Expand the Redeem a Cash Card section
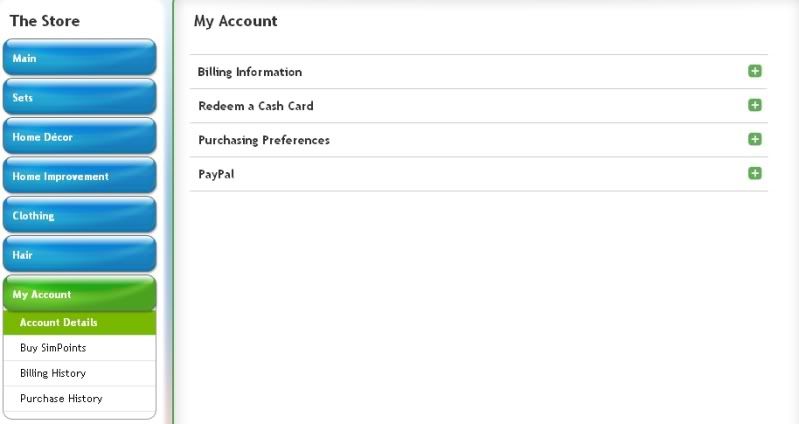 [256, 106]
